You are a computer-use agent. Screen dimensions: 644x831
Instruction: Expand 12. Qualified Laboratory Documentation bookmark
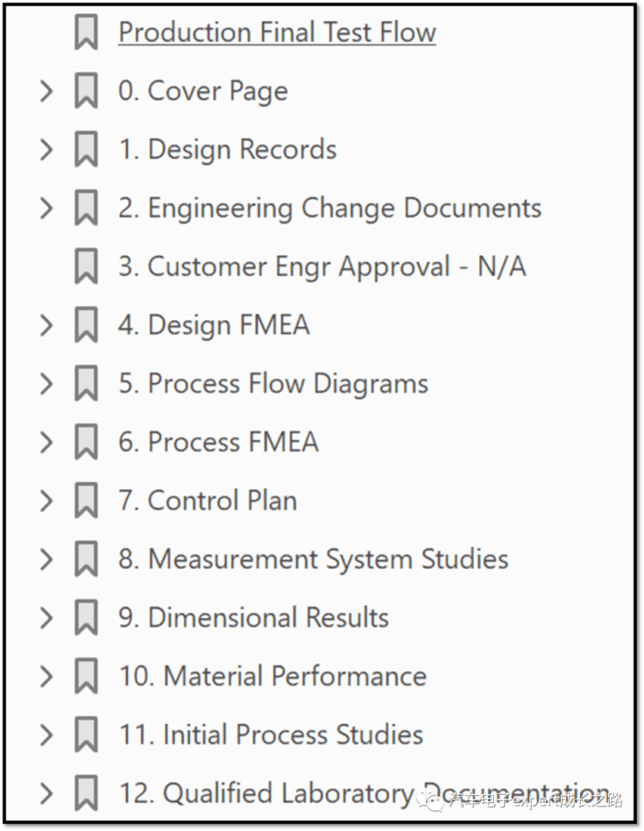[46, 793]
